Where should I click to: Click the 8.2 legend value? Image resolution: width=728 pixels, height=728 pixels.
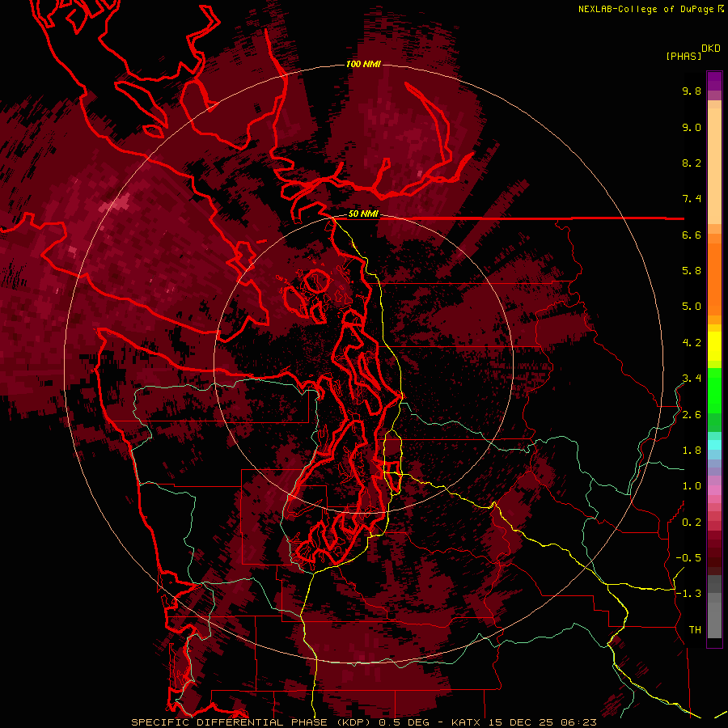tap(692, 163)
